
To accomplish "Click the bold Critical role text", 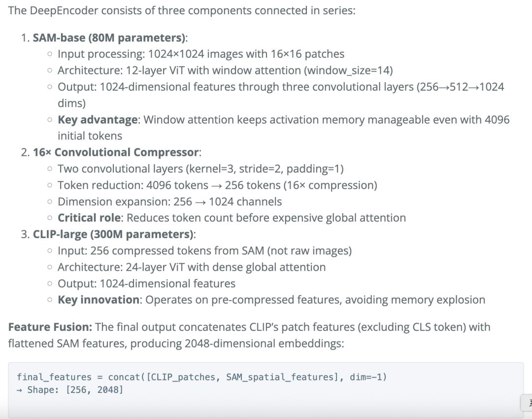I will [x=89, y=218].
